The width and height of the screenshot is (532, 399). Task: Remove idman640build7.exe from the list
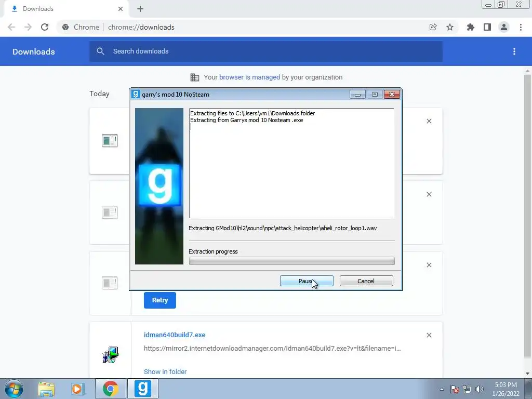coord(429,335)
